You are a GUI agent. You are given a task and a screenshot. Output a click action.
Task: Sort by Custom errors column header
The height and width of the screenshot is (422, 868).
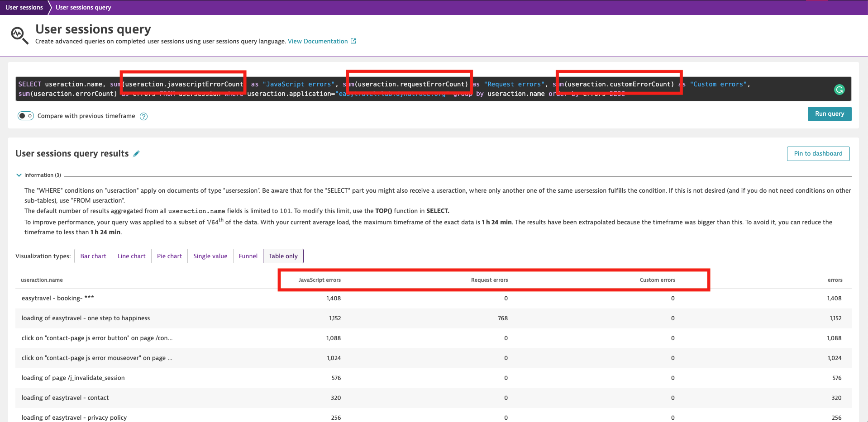(657, 280)
